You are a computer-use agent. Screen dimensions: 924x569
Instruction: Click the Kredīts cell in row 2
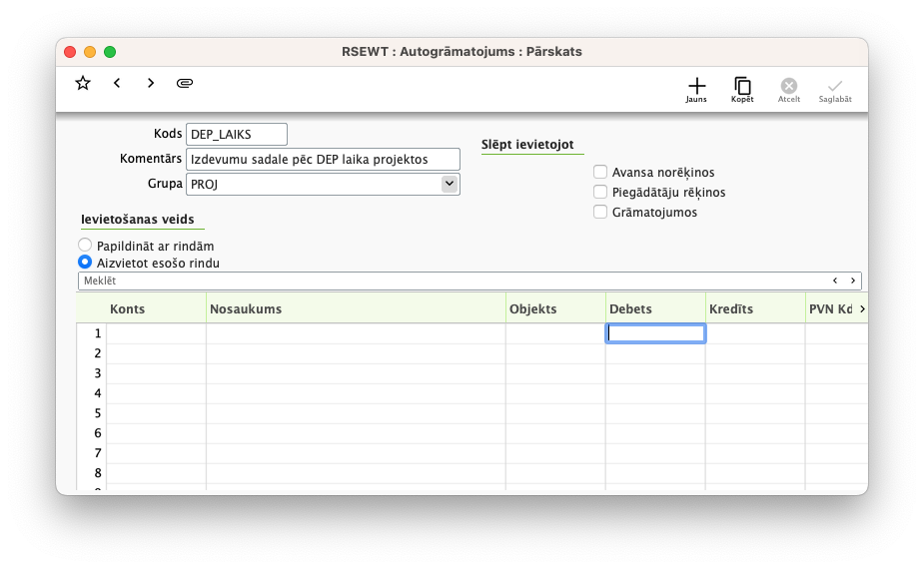click(755, 353)
